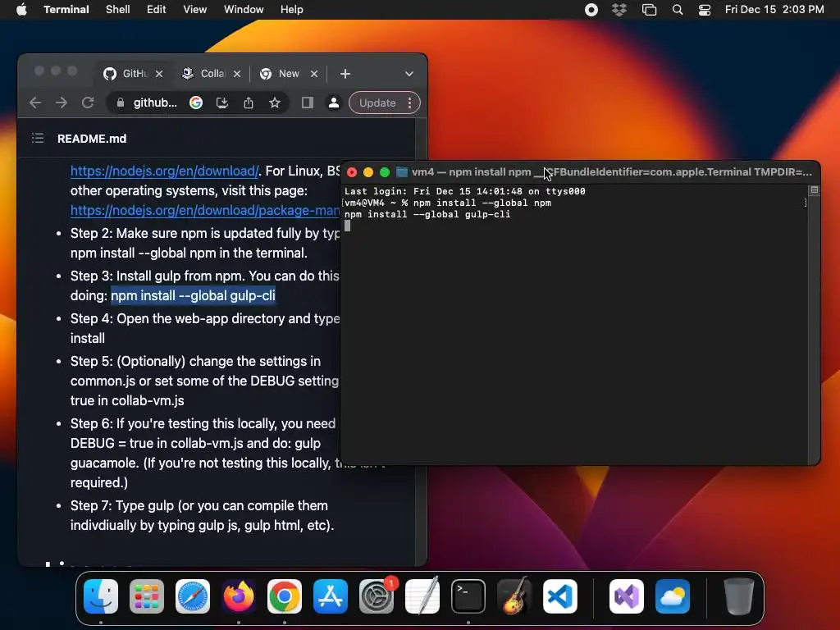Open Chrome three-dot menu
Screen dimensions: 840x630
[410, 103]
